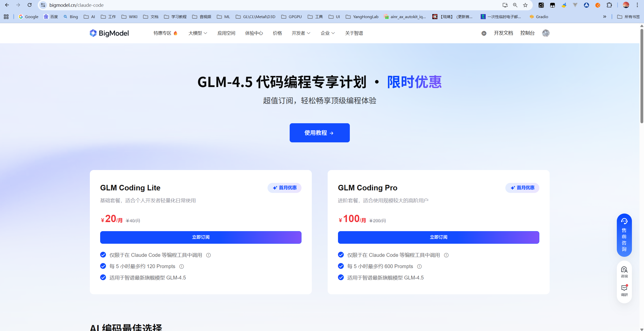Image resolution: width=644 pixels, height=331 pixels.
Task: Open site information icon in address bar
Action: click(x=43, y=5)
